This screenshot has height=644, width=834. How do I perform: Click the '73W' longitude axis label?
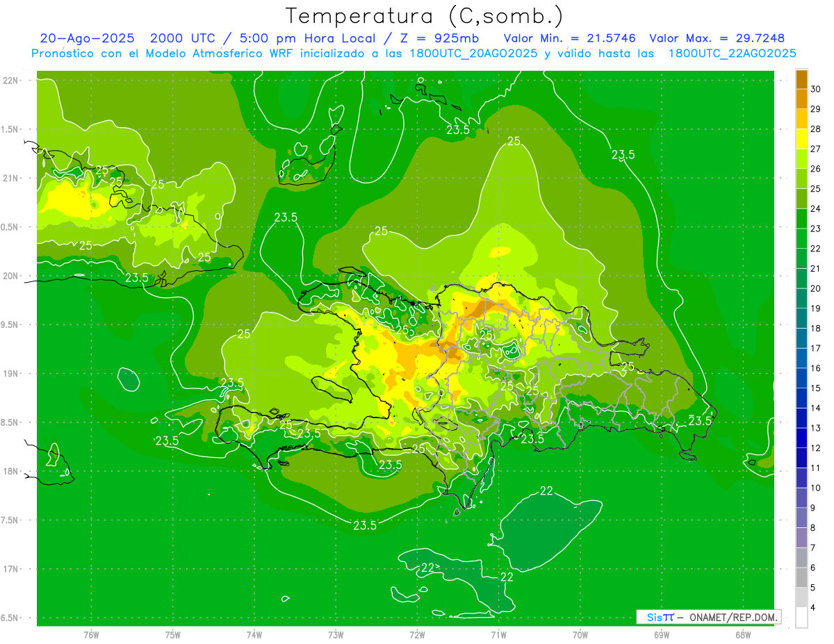pyautogui.click(x=336, y=634)
